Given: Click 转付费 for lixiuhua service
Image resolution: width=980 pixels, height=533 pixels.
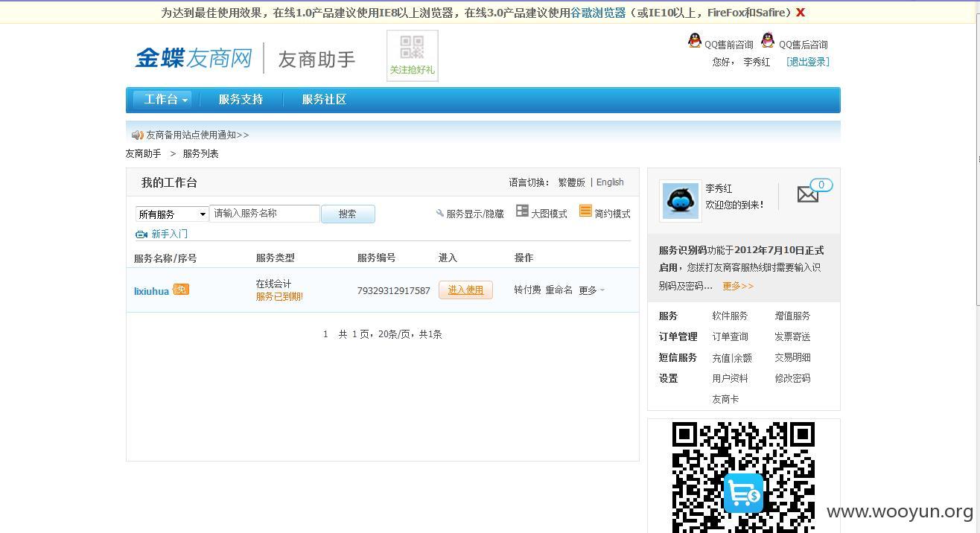Looking at the screenshot, I should 527,290.
